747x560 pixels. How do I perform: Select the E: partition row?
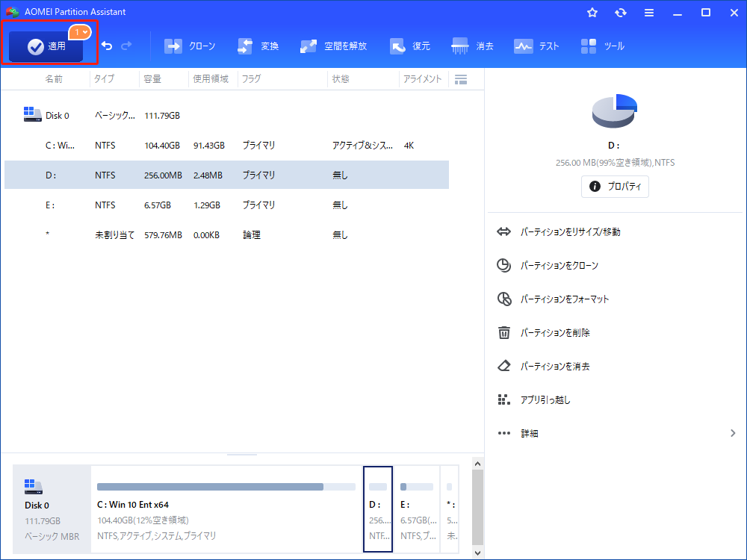[227, 205]
